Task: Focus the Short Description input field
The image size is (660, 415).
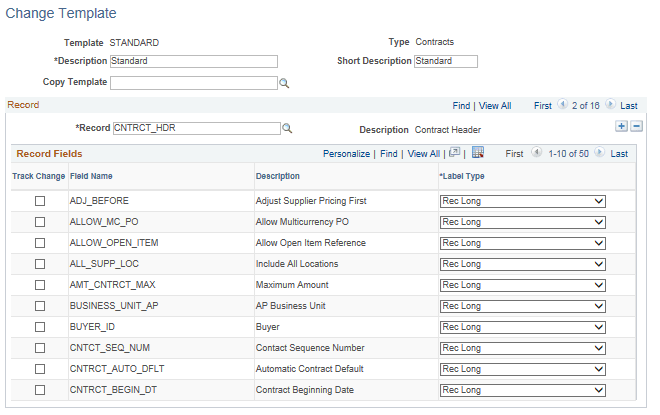Action: tap(446, 61)
